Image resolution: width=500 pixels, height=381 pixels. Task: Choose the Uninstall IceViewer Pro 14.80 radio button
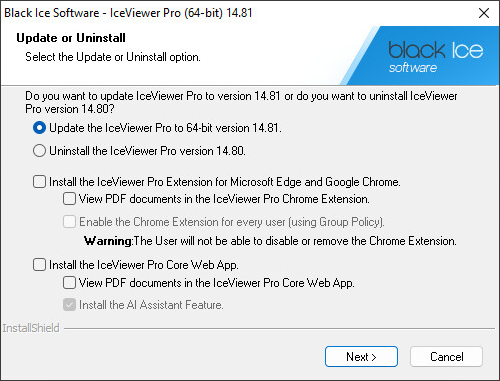click(x=39, y=151)
